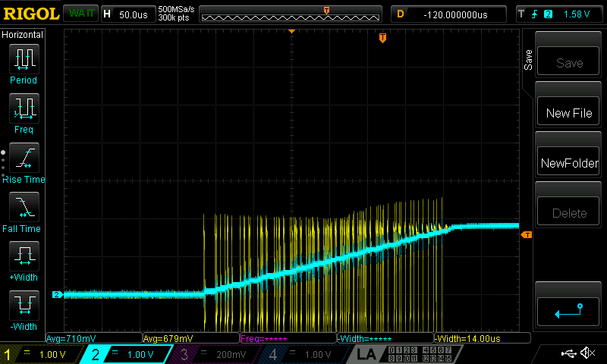Select the Period measurement icon
This screenshot has width=607, height=364.
click(24, 58)
